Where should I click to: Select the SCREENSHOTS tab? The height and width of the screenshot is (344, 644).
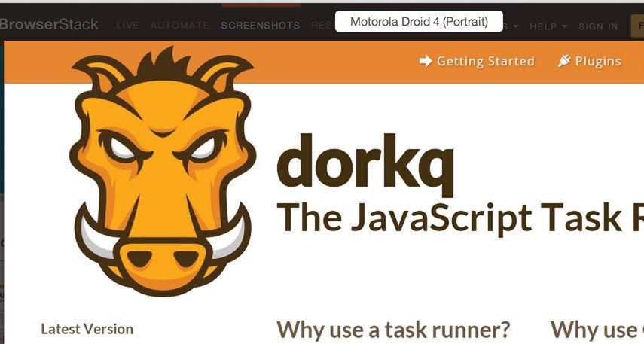pyautogui.click(x=261, y=26)
